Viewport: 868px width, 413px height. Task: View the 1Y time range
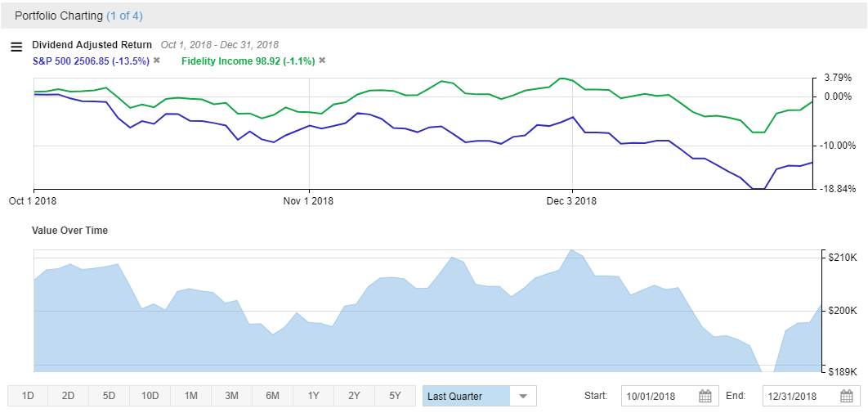point(314,396)
